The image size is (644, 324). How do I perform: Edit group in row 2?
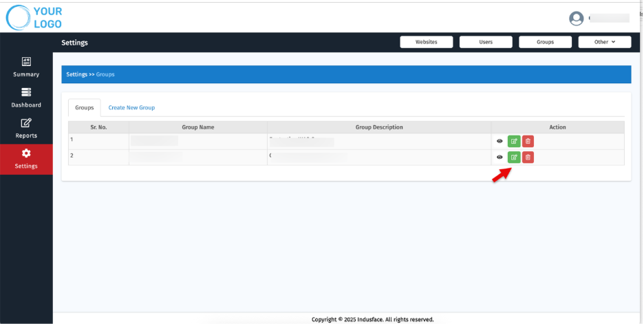tap(514, 158)
